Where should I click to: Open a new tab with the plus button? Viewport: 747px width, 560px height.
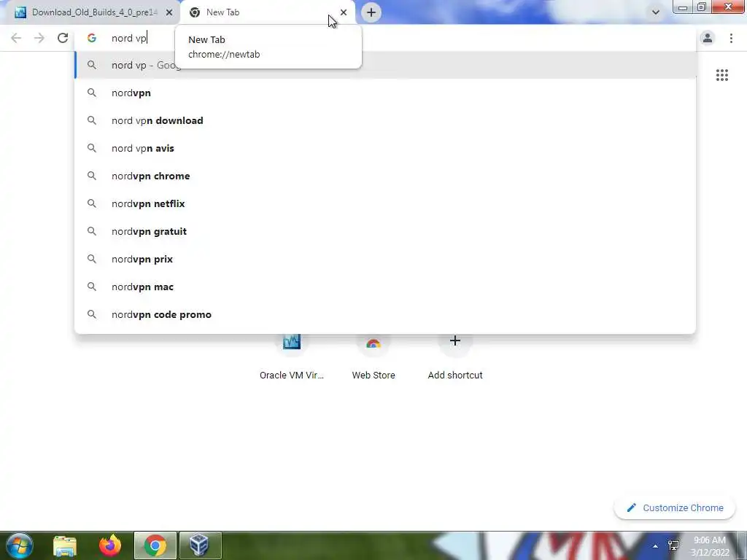(x=371, y=12)
